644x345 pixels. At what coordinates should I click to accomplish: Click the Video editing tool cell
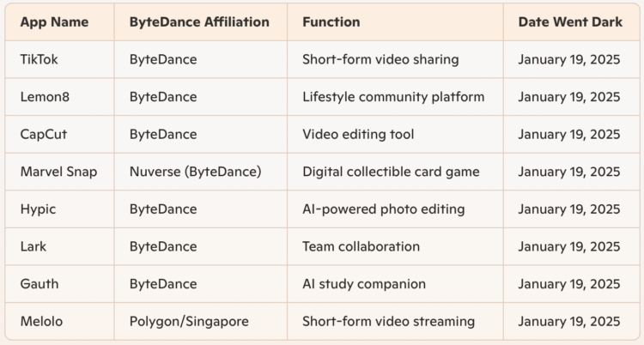click(x=358, y=135)
